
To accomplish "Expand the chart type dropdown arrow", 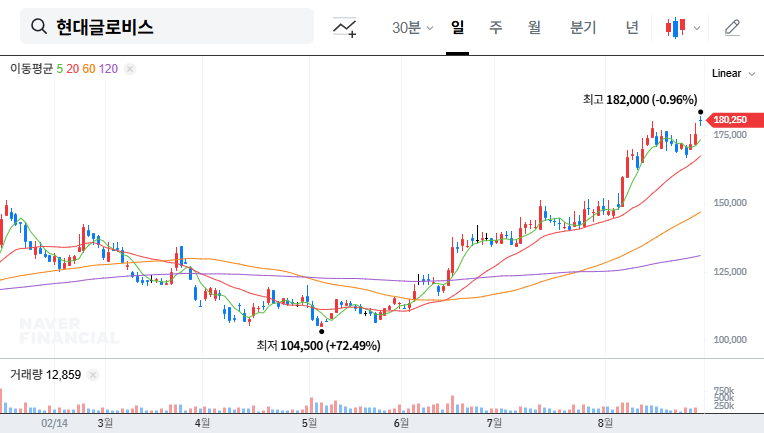I will click(697, 28).
